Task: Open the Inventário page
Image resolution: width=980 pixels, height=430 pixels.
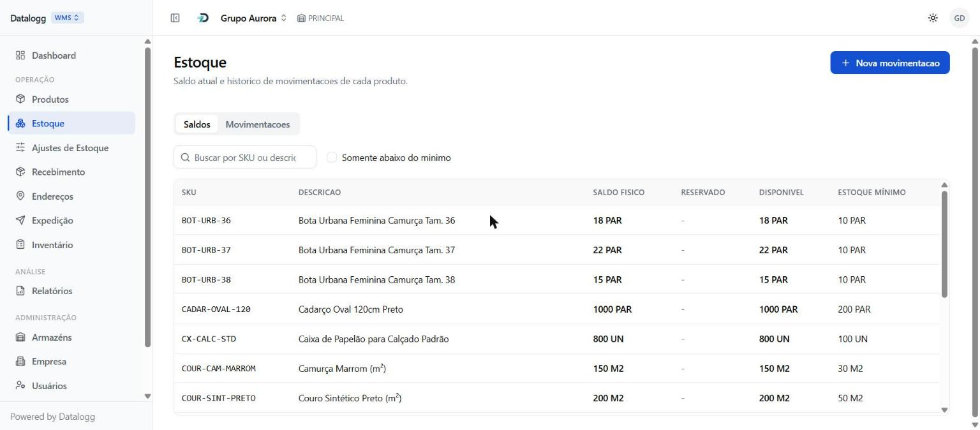Action: [x=71, y=245]
